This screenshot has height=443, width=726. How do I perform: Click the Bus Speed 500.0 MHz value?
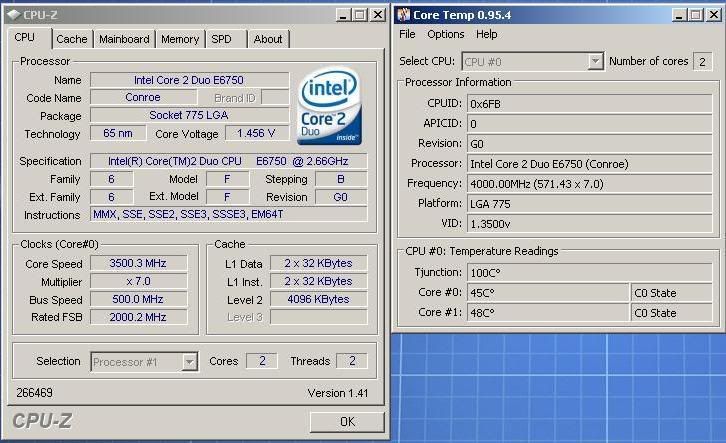click(x=138, y=299)
